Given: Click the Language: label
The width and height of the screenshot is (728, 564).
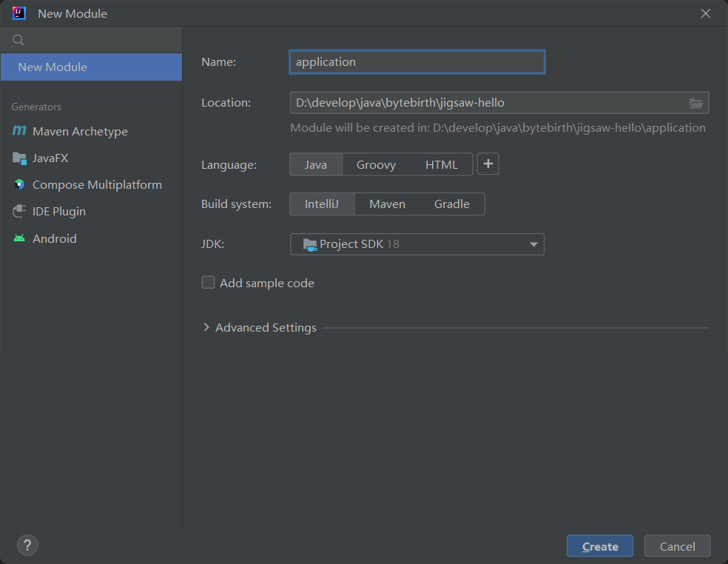Looking at the screenshot, I should (229, 165).
